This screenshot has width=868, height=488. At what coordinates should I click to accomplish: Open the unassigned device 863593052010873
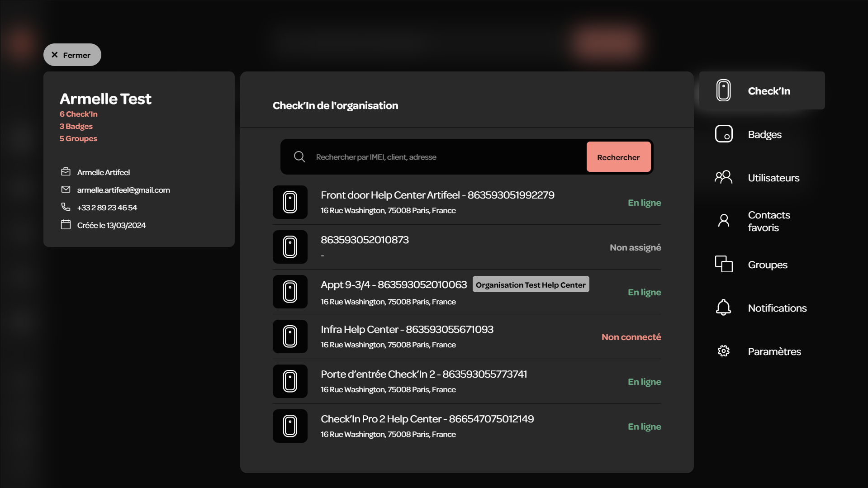coord(467,247)
